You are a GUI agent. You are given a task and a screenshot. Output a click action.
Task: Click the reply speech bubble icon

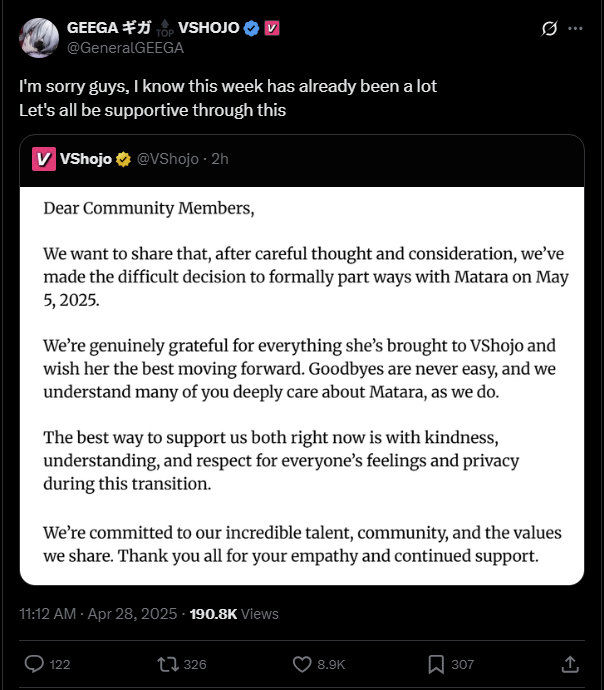33,664
